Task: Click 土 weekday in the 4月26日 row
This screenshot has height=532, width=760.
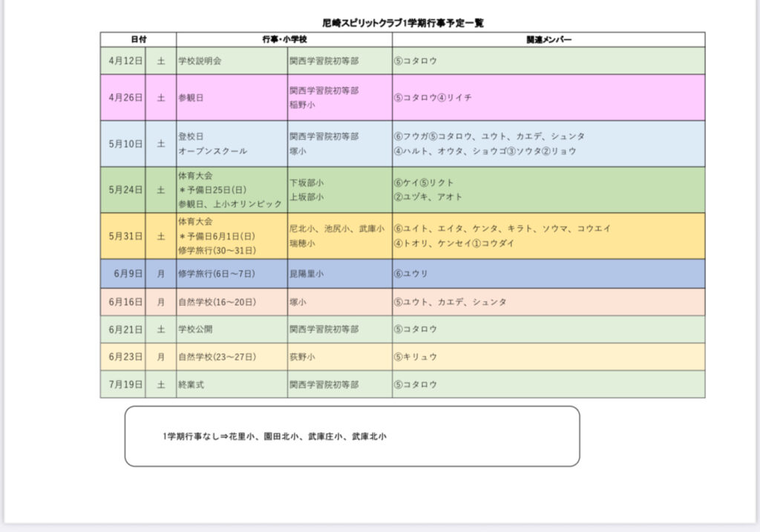Action: (161, 97)
